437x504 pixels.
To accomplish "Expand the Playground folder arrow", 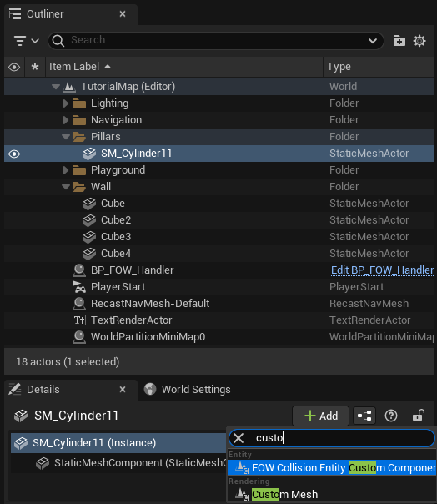I will pos(66,170).
